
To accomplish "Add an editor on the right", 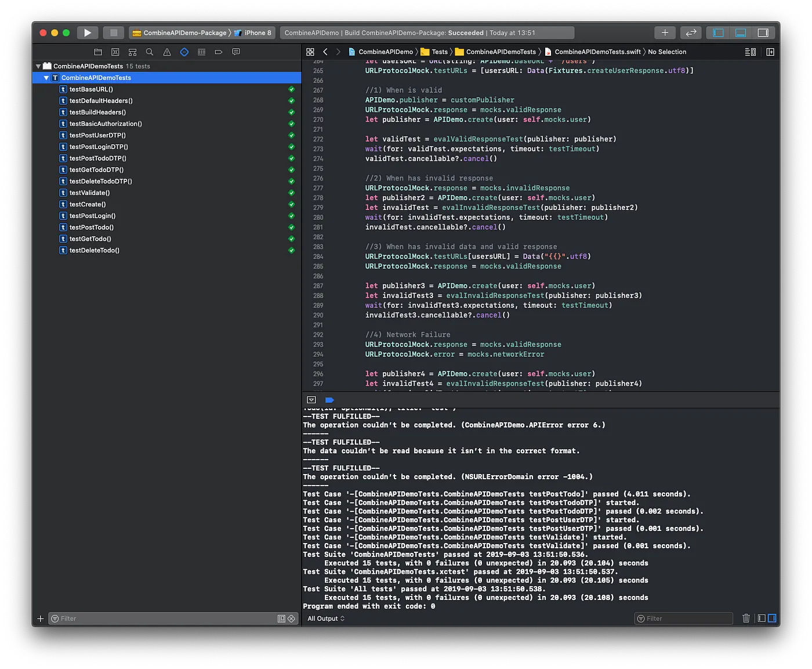I will point(770,52).
